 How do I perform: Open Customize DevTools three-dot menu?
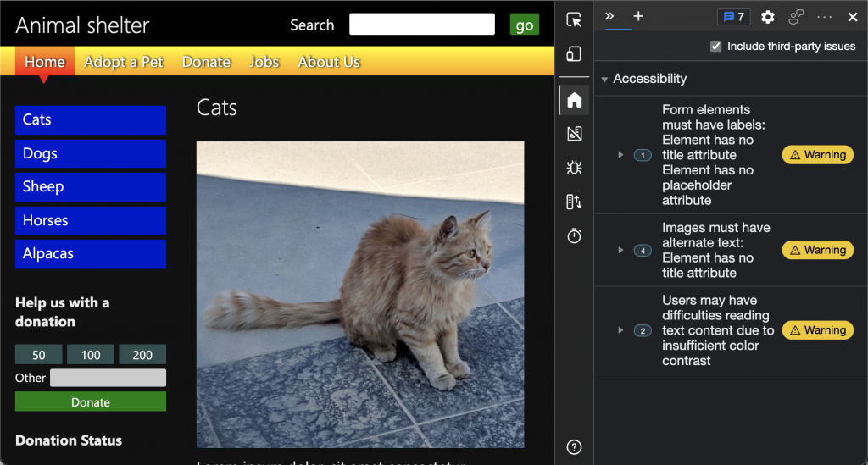coord(824,17)
